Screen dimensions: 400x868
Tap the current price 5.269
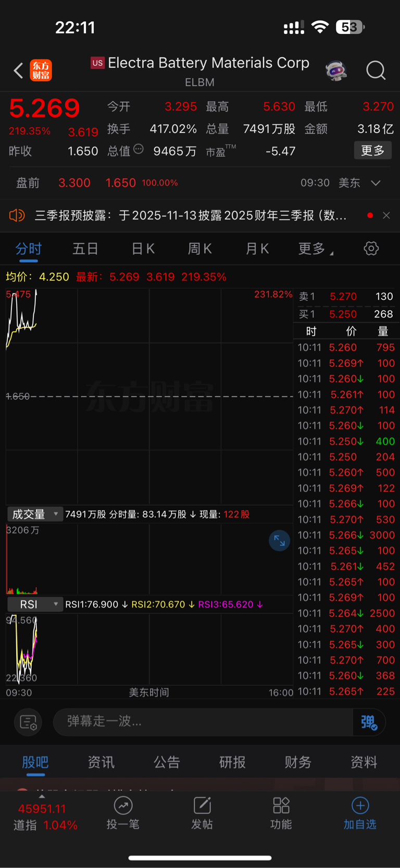[x=45, y=108]
